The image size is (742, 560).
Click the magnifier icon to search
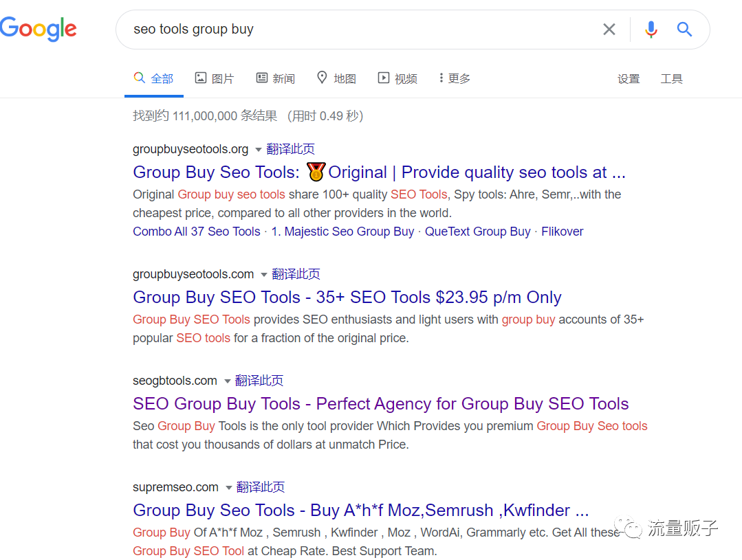tap(684, 29)
